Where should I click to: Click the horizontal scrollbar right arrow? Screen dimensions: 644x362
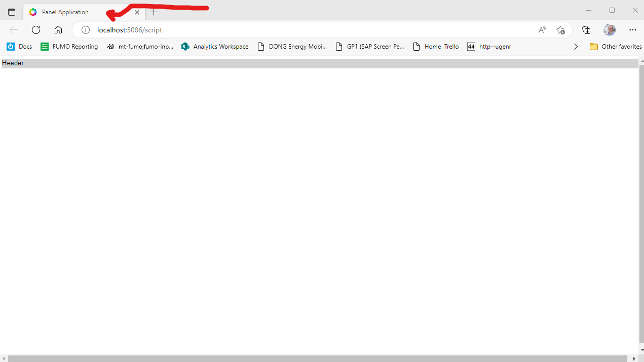coord(635,358)
